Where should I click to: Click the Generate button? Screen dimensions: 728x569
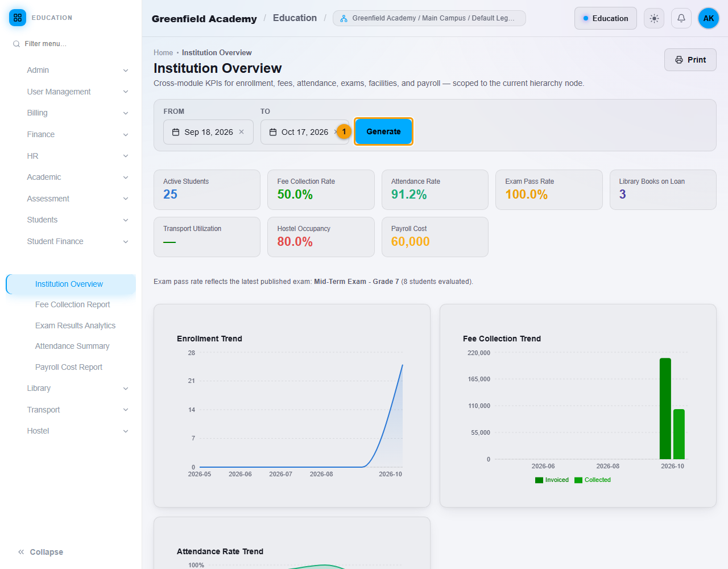[383, 131]
